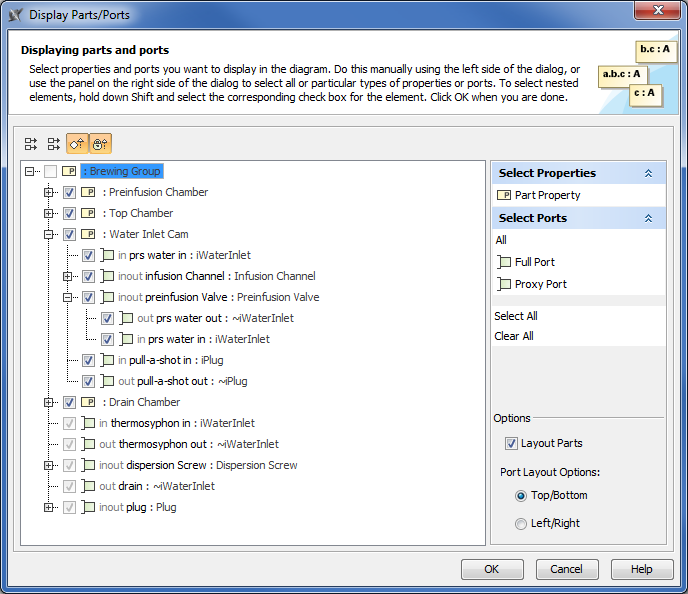
Task: Expand the dispersion Screw port node
Action: click(x=48, y=465)
